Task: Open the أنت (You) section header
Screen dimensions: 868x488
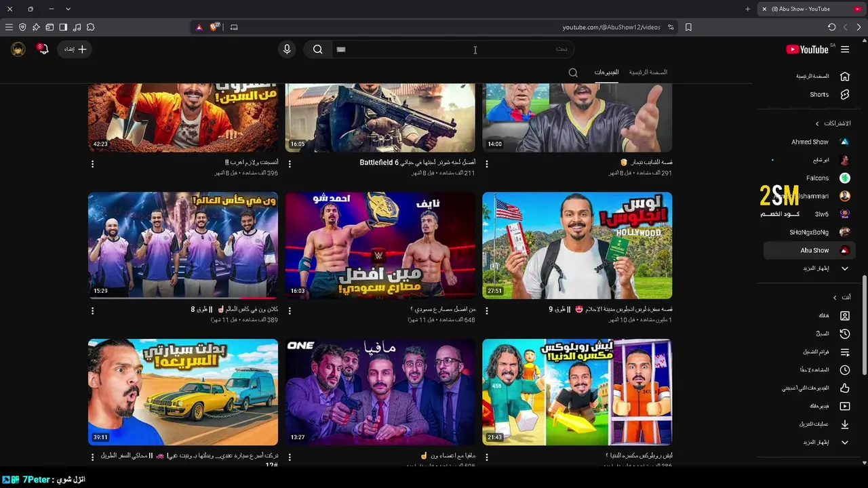Action: pos(842,298)
